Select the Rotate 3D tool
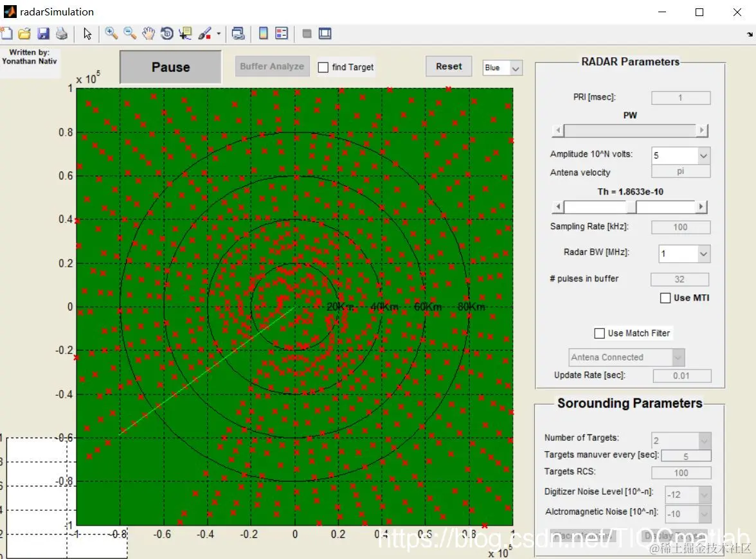The width and height of the screenshot is (756, 559). coord(167,33)
